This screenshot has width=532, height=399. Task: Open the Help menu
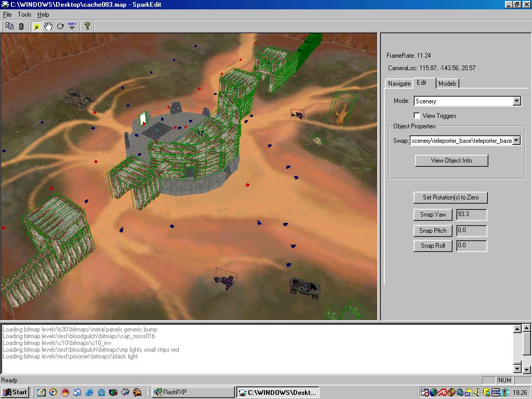[43, 15]
